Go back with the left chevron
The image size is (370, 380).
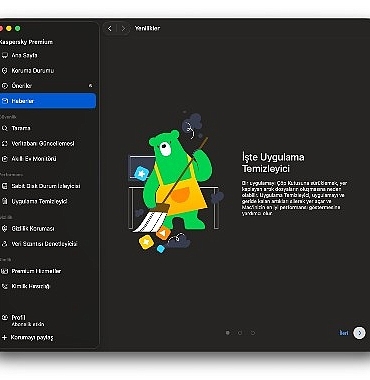pos(110,29)
